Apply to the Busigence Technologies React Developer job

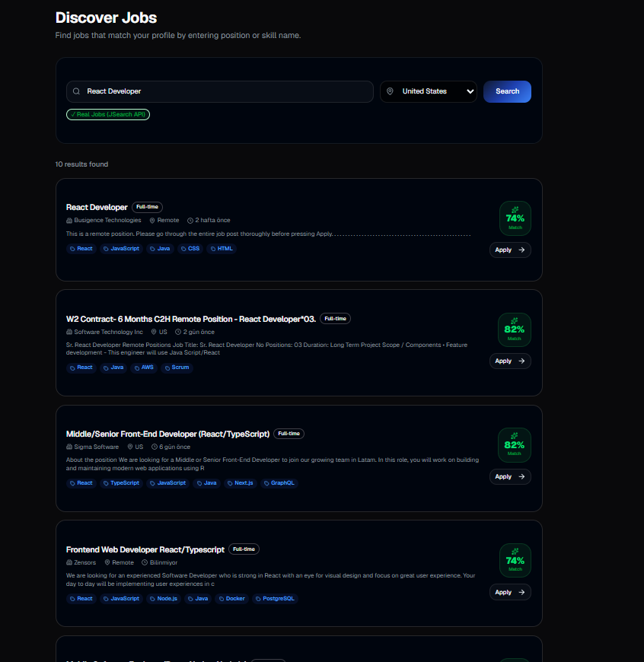pyautogui.click(x=510, y=250)
